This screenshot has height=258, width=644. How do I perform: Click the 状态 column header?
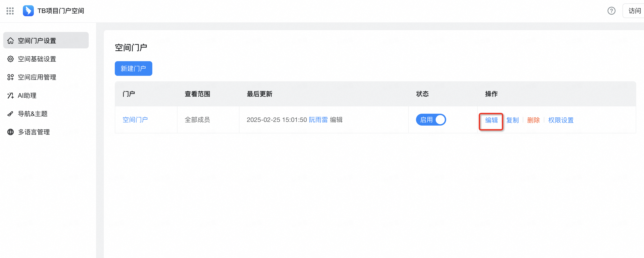pos(422,94)
